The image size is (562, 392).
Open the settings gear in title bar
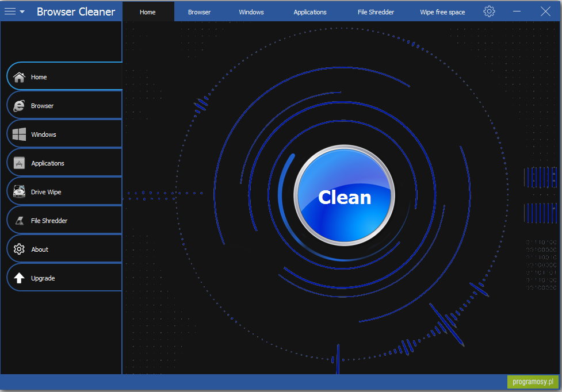pyautogui.click(x=488, y=11)
